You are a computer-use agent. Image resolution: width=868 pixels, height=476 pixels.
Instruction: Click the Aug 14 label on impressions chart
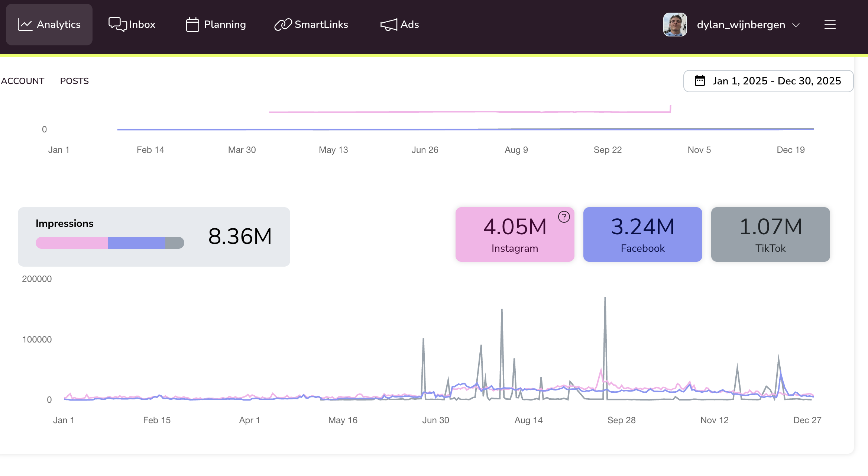tap(528, 420)
